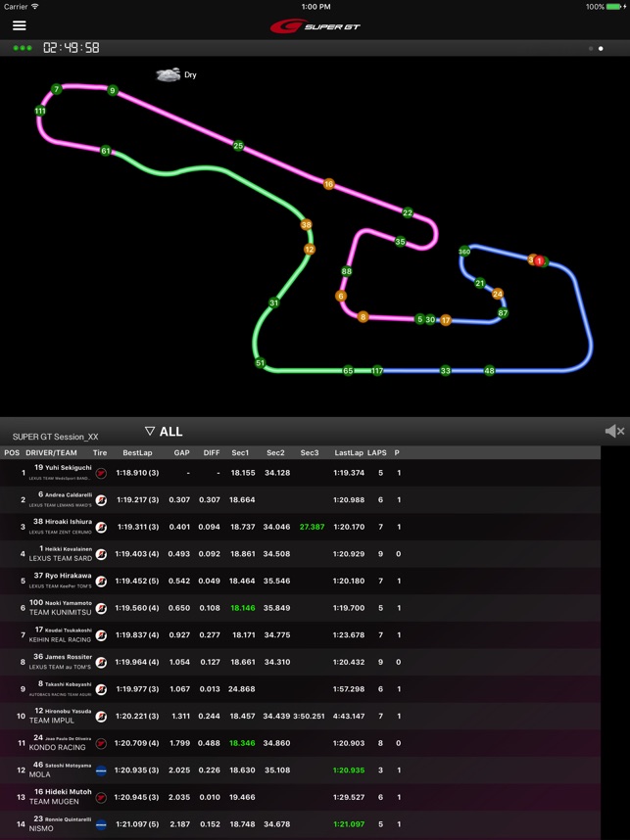Select the Heikki Kovalainen LEXUS TEAM SARD row
Screen dimensions: 630x840
click(x=300, y=554)
